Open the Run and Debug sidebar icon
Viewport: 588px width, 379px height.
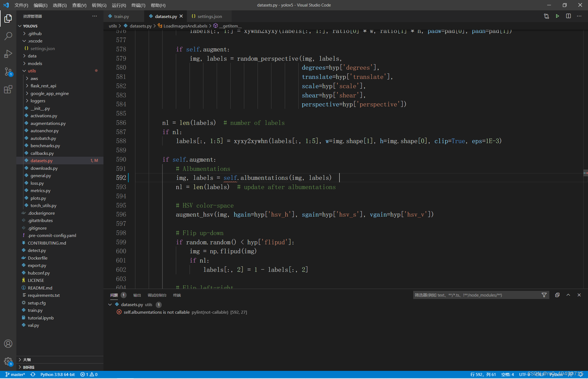coord(8,54)
